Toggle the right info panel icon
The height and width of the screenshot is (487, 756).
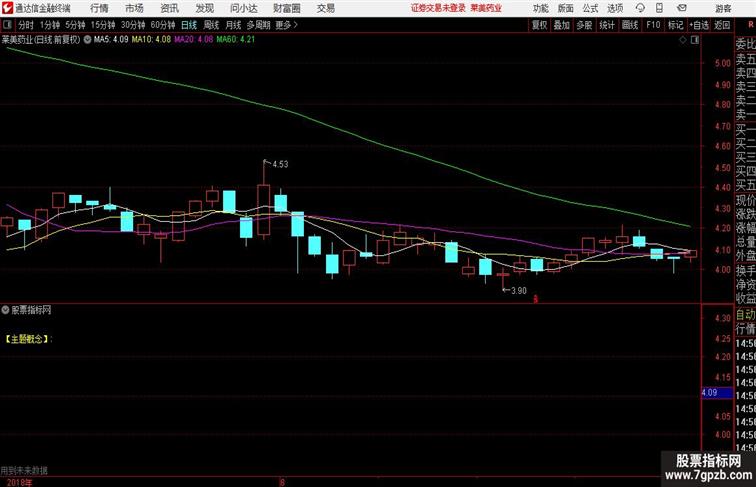click(695, 40)
